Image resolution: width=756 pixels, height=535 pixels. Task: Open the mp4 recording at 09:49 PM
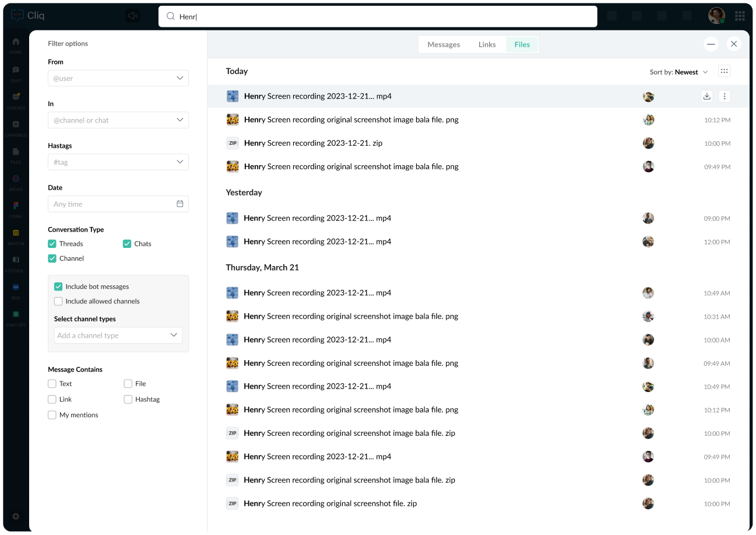point(318,457)
